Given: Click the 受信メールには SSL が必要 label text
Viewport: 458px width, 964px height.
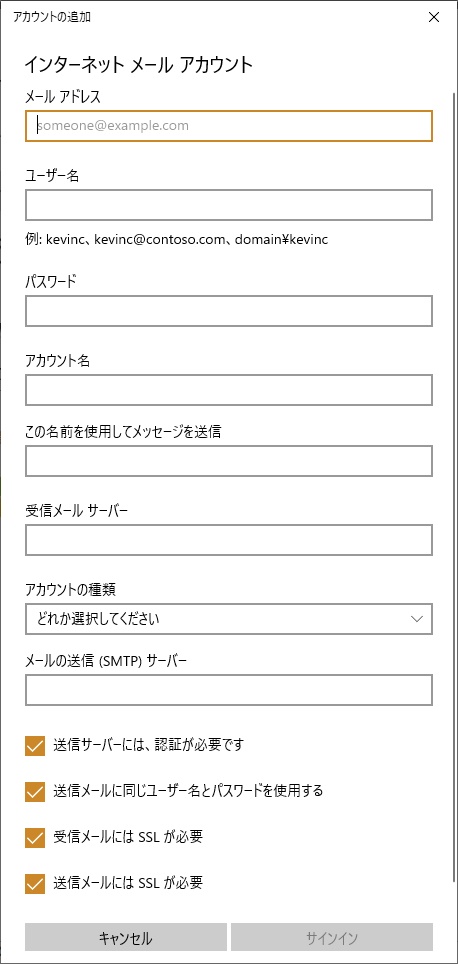Looking at the screenshot, I should tap(128, 837).
